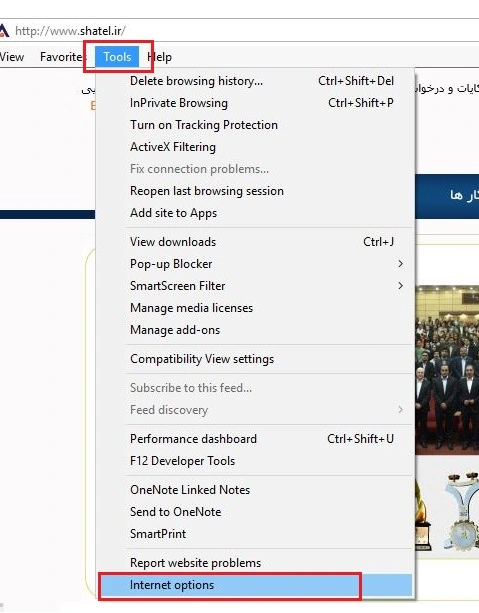Select the SmartPrint entry
The image size is (479, 613).
tap(255, 534)
